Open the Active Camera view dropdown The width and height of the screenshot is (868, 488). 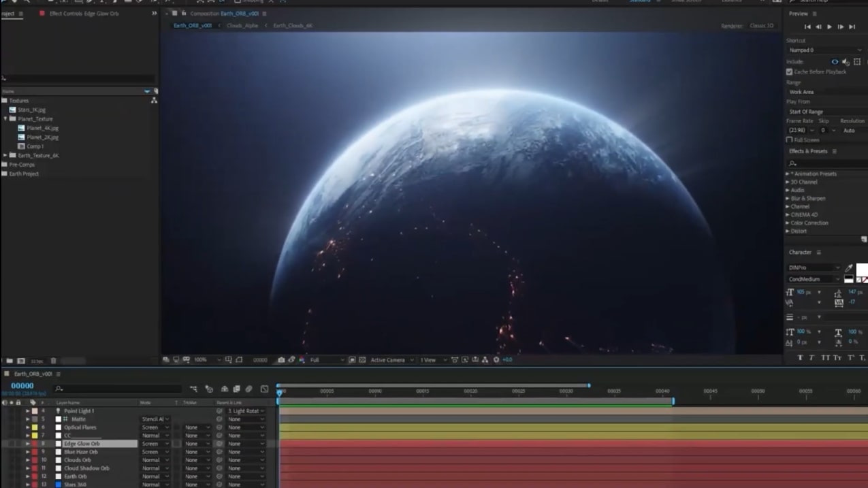pos(391,360)
